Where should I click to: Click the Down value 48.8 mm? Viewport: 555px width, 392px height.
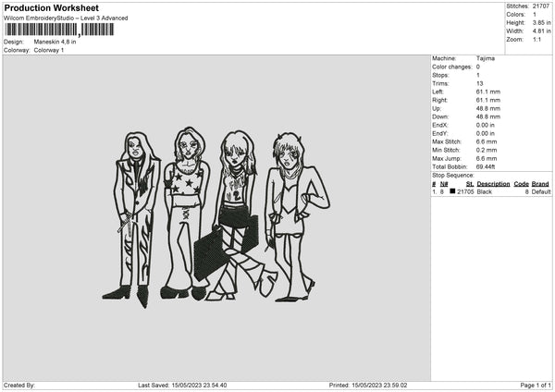(488, 116)
